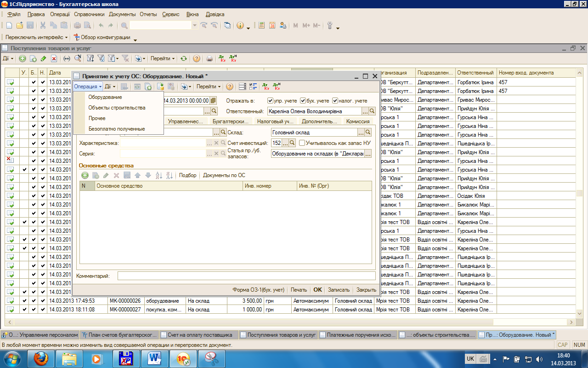588x368 pixels.
Task: Expand the search combo box arrow in main toolbar
Action: click(195, 26)
